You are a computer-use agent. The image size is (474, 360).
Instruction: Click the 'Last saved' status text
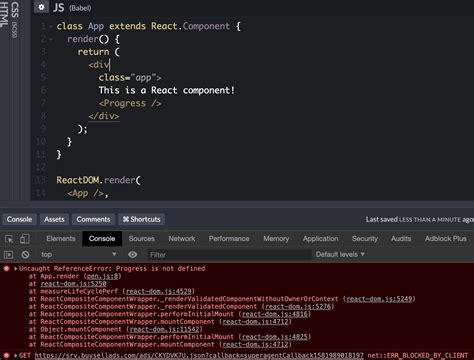pos(419,220)
